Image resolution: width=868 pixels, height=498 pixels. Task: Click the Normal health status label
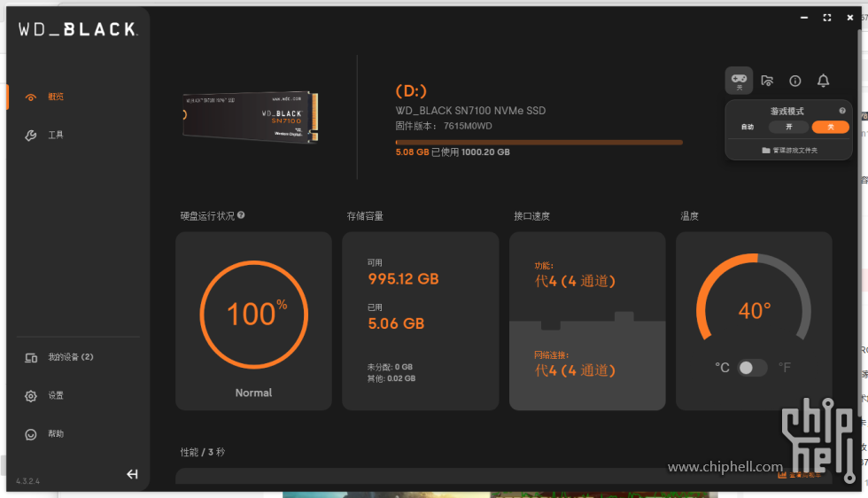tap(253, 393)
